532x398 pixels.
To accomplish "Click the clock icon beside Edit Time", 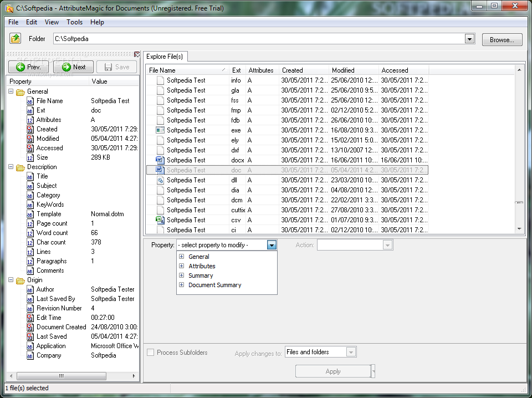I will click(30, 318).
